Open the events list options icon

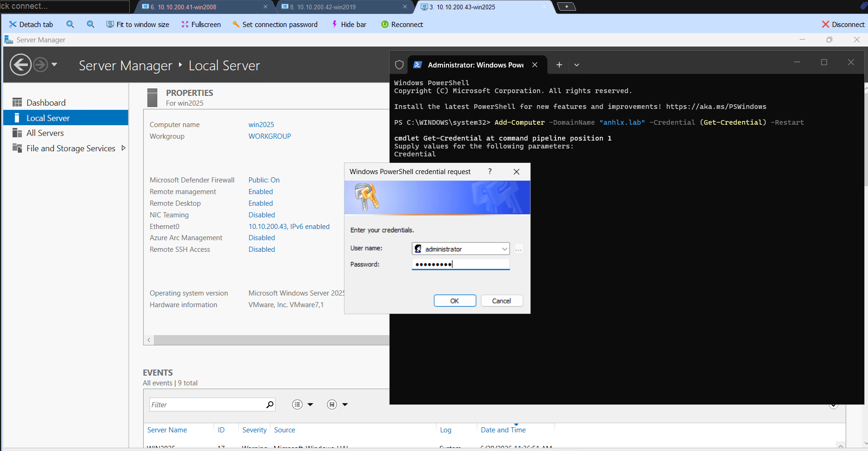(x=298, y=404)
